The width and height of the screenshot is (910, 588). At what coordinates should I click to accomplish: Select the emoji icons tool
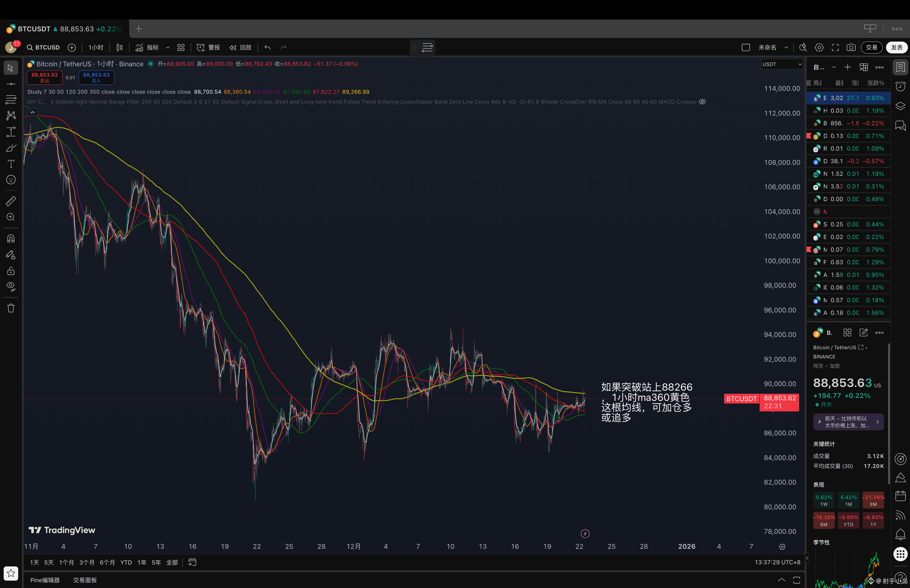point(11,180)
